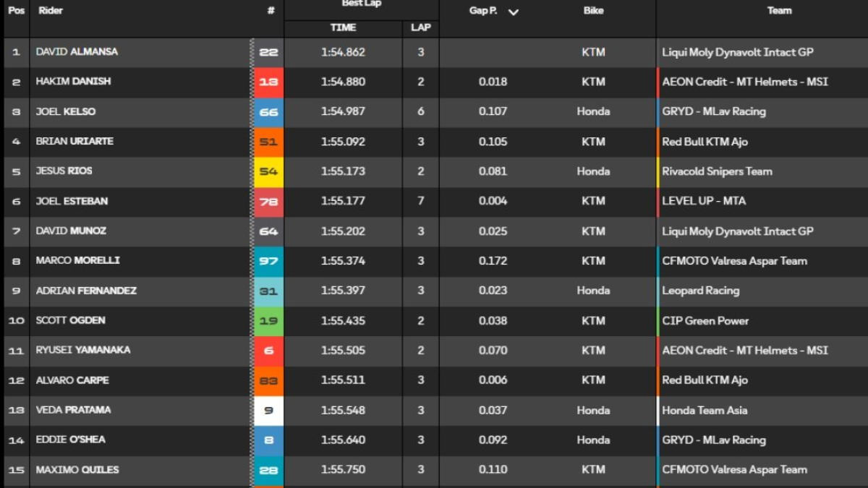
Task: Sort by the LAP column header
Action: point(421,27)
